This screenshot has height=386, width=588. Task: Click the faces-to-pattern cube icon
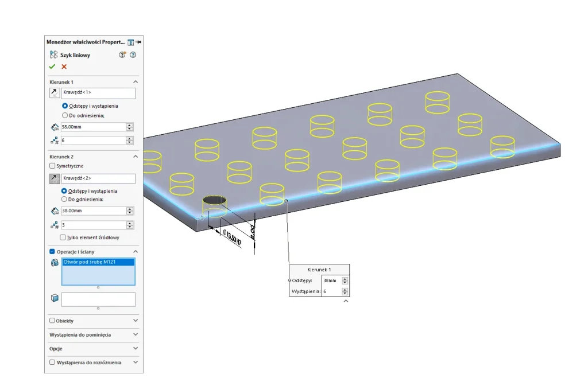click(x=55, y=298)
